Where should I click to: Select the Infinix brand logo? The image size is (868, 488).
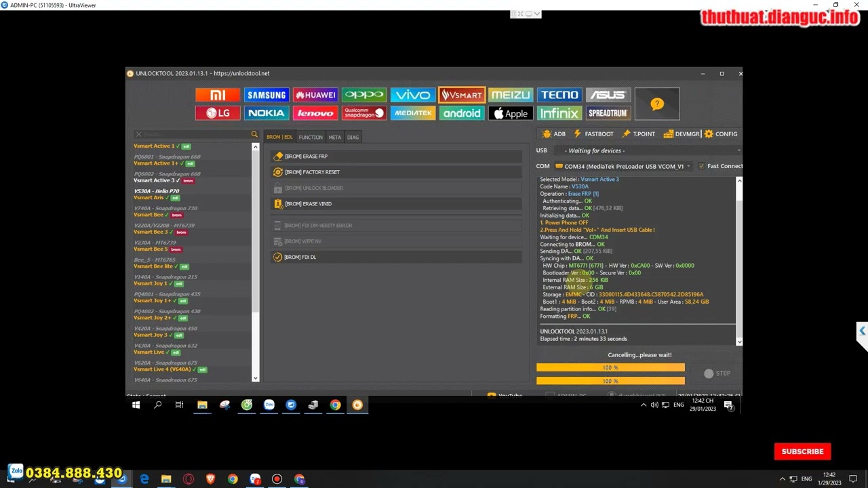click(x=559, y=113)
